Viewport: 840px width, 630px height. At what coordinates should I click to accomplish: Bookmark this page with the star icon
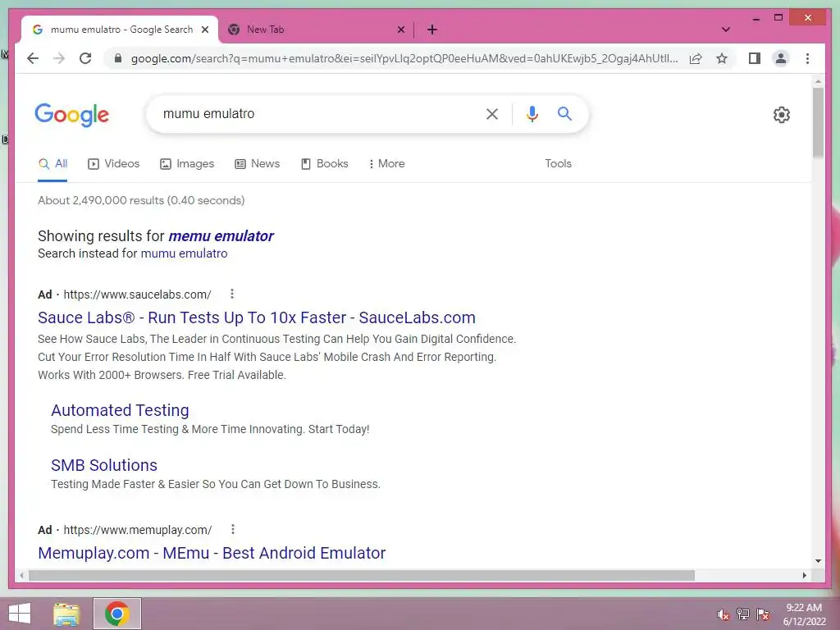722,58
